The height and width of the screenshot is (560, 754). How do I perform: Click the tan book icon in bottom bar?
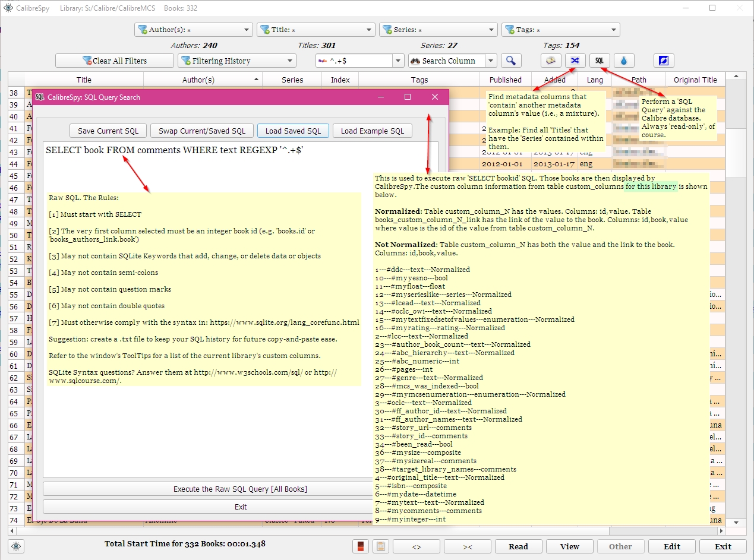pos(381,546)
